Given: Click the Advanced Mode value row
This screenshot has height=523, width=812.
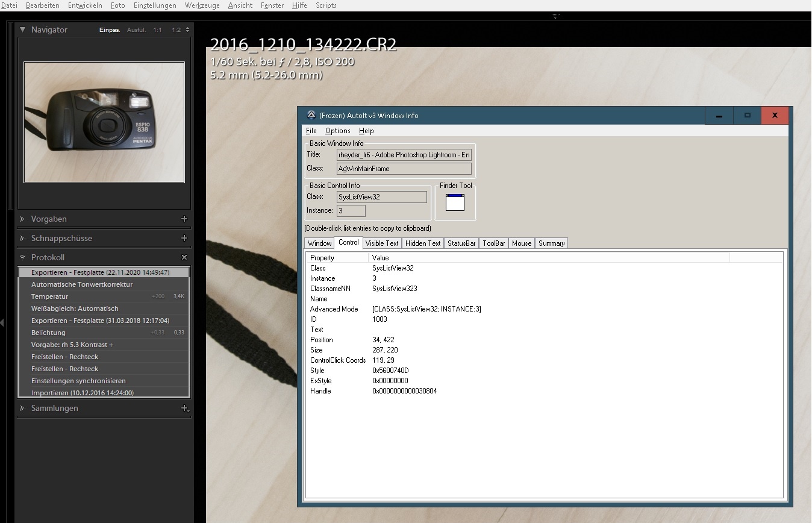Looking at the screenshot, I should [426, 309].
